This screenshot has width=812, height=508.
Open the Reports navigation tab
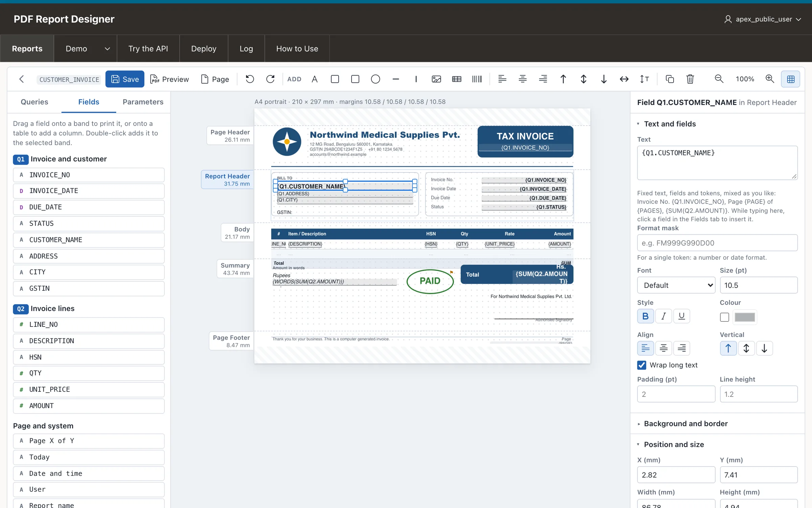pyautogui.click(x=27, y=48)
